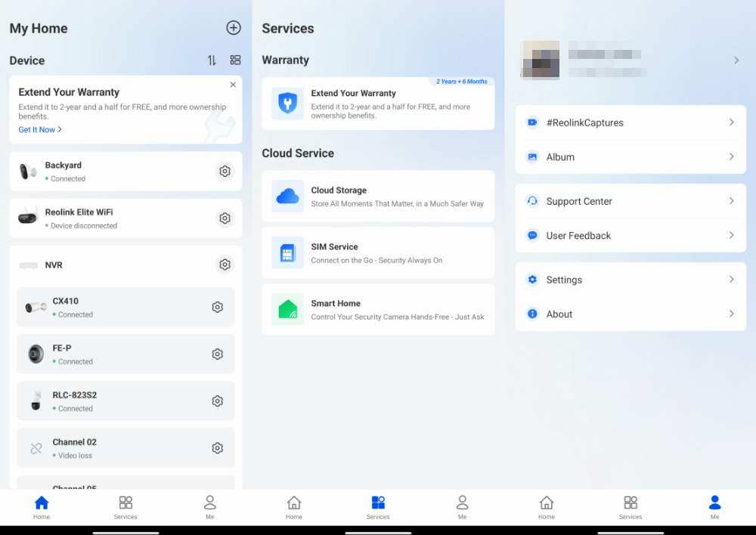Tap Me tab on the Services screen
Viewport: 756px width, 535px height.
463,508
